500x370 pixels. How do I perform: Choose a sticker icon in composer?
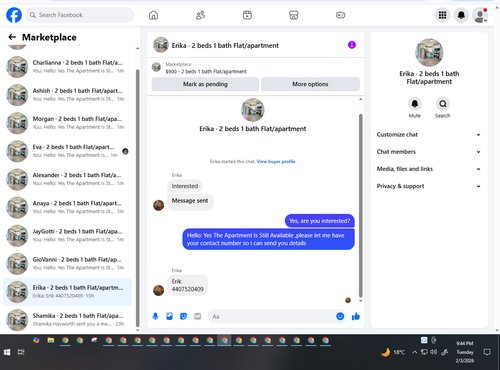[x=183, y=316]
